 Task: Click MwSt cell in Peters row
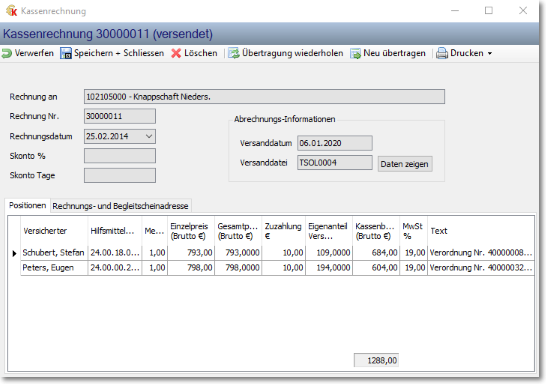click(x=413, y=268)
